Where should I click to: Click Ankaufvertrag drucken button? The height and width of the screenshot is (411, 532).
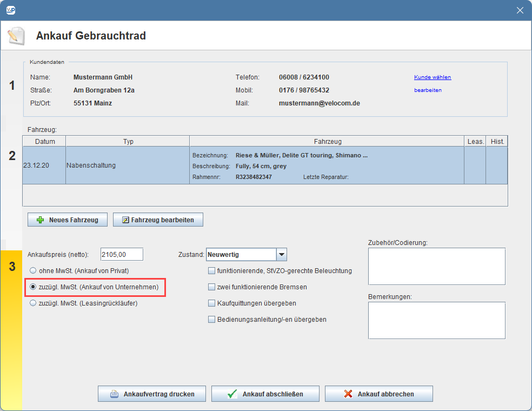[x=152, y=394]
